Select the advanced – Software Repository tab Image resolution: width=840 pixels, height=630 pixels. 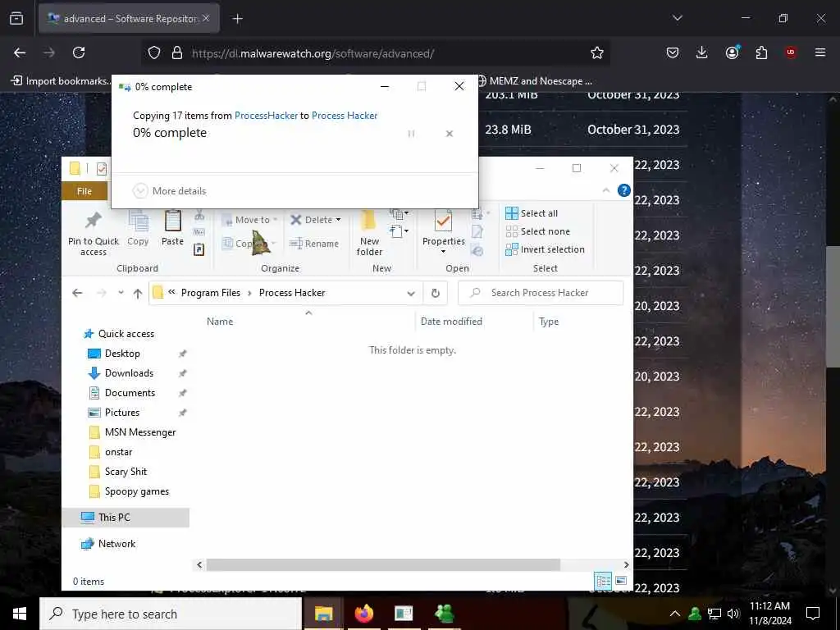[129, 19]
